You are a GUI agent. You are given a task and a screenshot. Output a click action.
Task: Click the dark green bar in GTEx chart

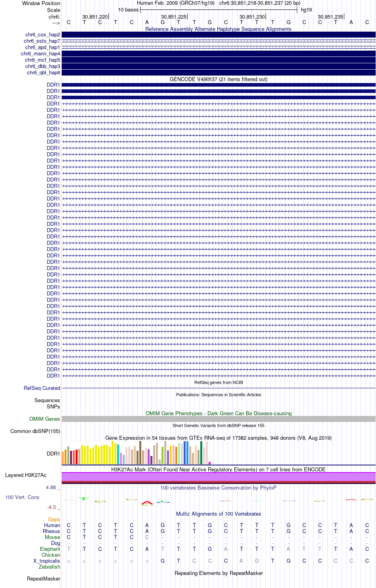201,453
